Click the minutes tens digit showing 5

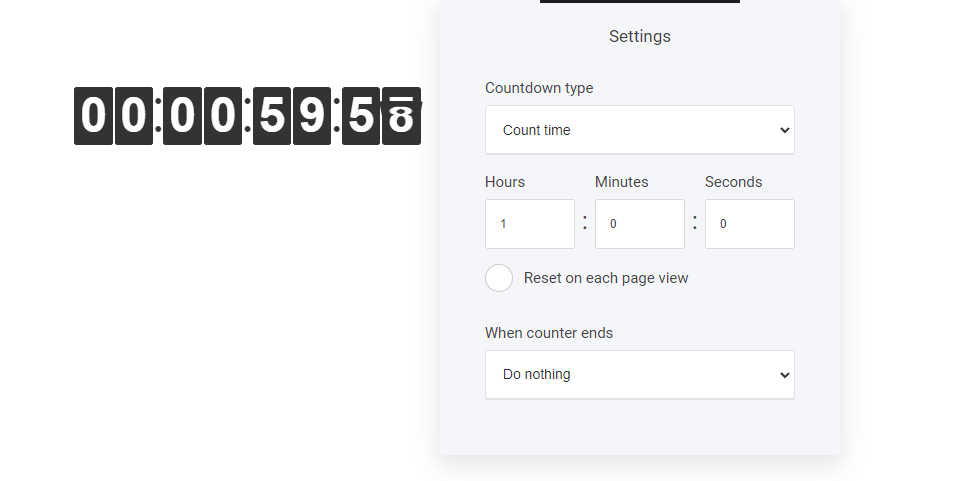tap(271, 116)
